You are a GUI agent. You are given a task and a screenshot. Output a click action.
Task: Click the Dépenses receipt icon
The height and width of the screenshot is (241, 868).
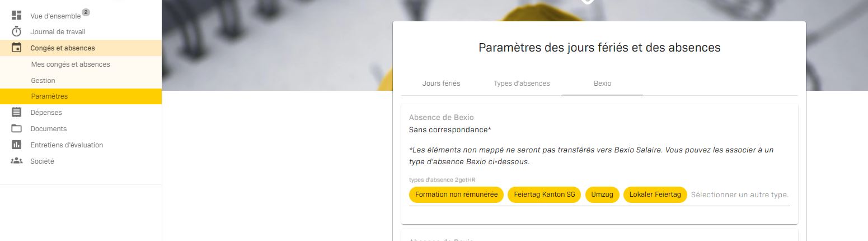[16, 112]
